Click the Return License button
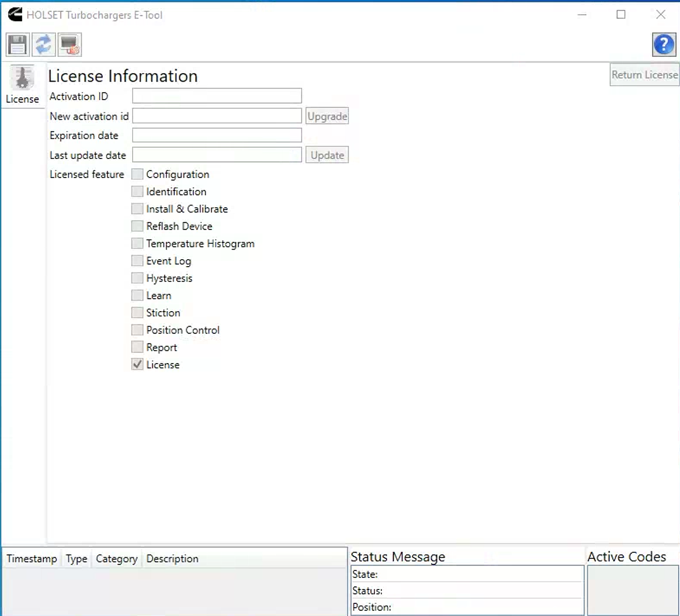This screenshot has height=616, width=680. pos(644,75)
